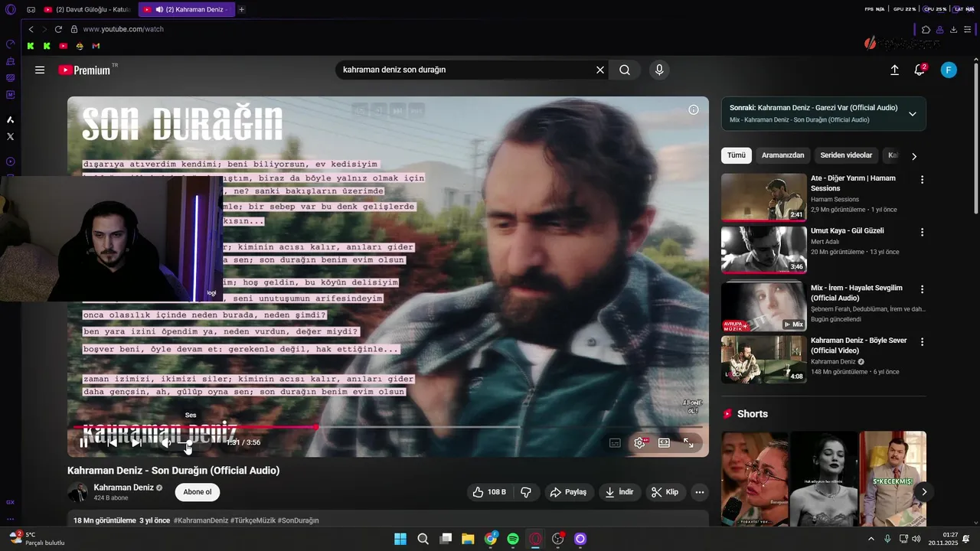The height and width of the screenshot is (551, 980).
Task: Open options for Umut Kaya - Gül Güzeli
Action: tap(922, 232)
